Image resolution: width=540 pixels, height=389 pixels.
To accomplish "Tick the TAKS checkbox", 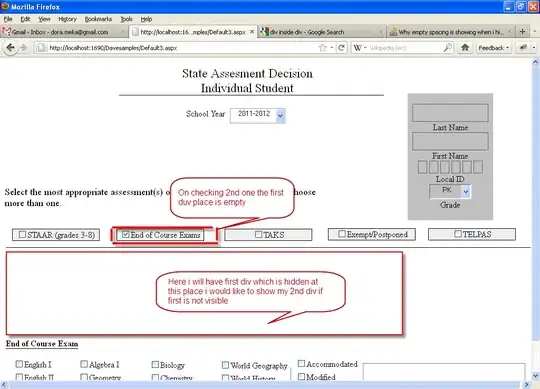I will pyautogui.click(x=259, y=234).
